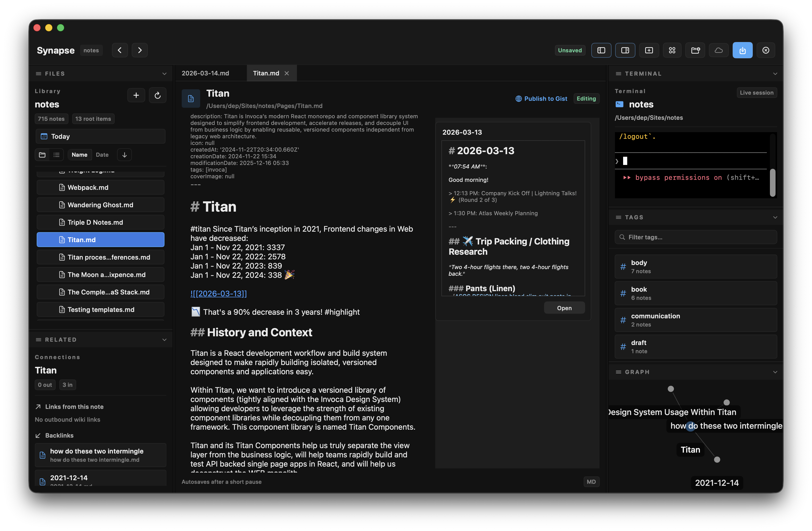The height and width of the screenshot is (531, 812).
Task: Switch to the 2026-03-14.md tab
Action: tap(205, 73)
